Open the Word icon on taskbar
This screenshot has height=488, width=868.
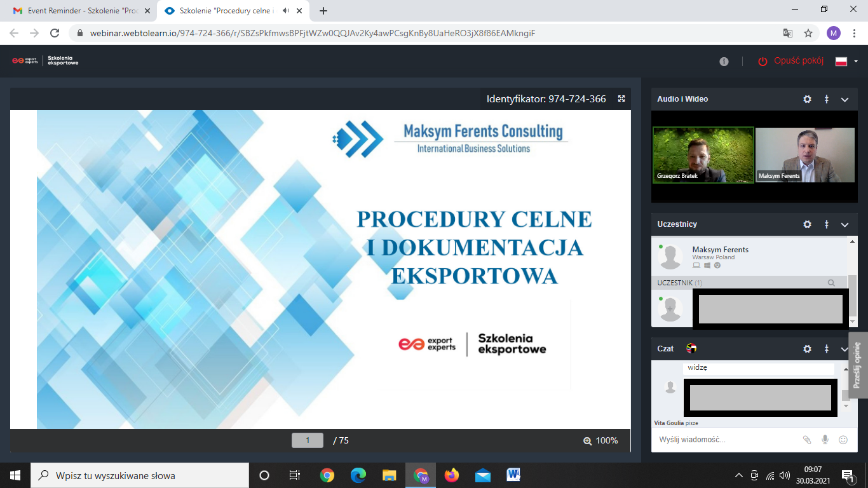point(513,475)
